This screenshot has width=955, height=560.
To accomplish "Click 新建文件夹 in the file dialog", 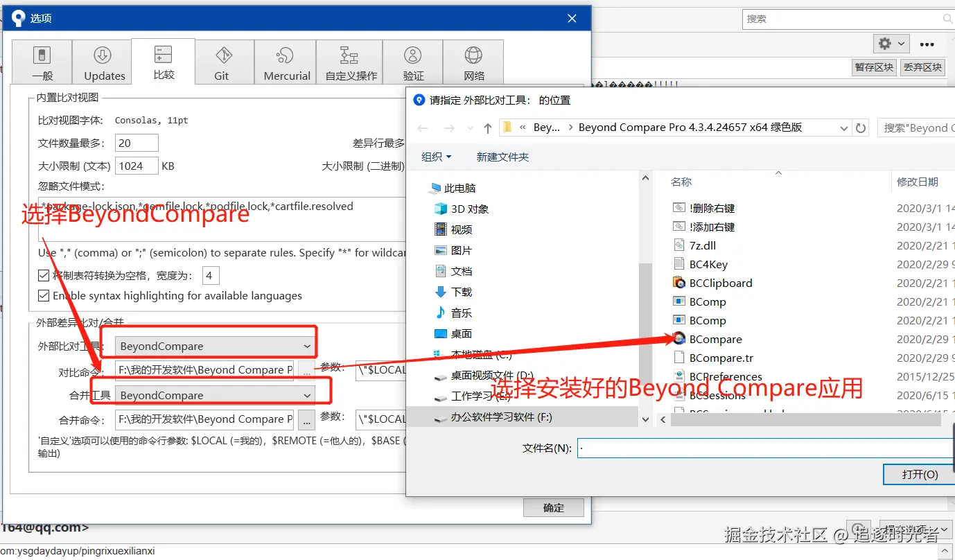I will 502,157.
